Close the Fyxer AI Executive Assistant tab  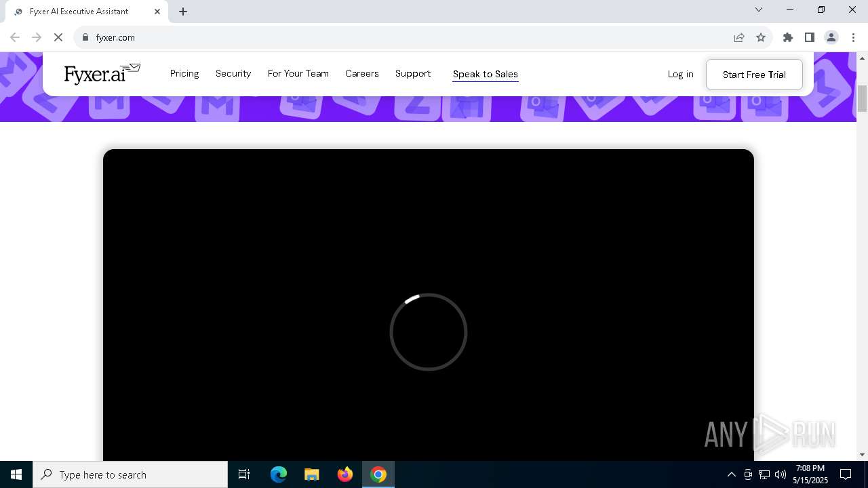click(x=157, y=12)
